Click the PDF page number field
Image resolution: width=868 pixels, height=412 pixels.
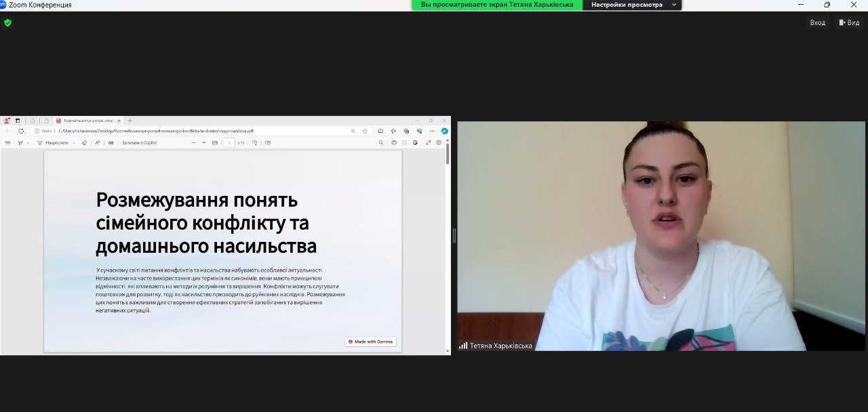pyautogui.click(x=229, y=143)
